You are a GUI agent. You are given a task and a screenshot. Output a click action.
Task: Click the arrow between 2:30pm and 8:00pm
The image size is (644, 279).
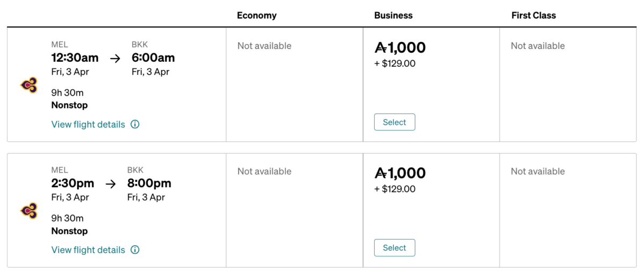[111, 184]
